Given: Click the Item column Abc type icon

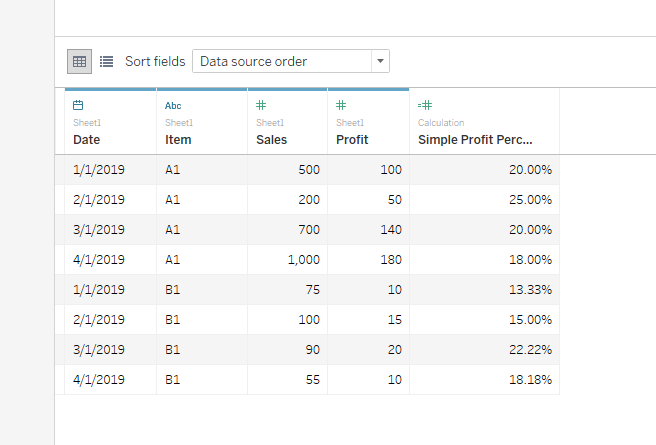Looking at the screenshot, I should [x=173, y=105].
